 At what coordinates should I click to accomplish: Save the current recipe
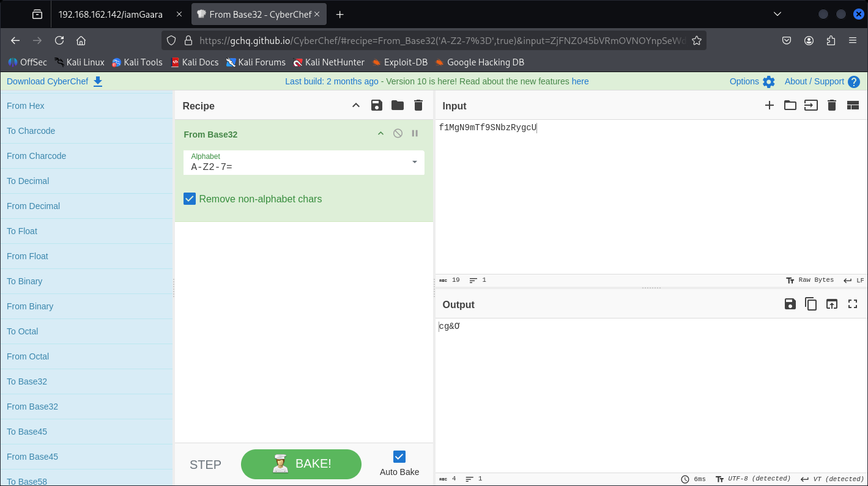[377, 105]
